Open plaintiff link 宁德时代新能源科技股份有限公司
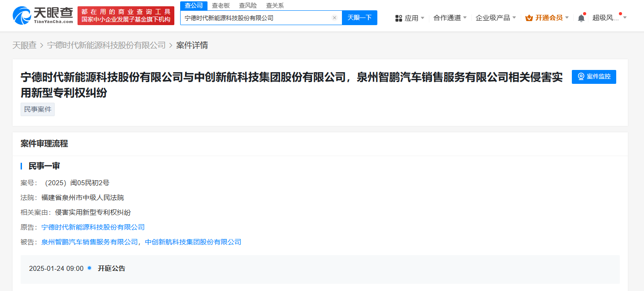Image resolution: width=644 pixels, height=291 pixels. point(93,227)
